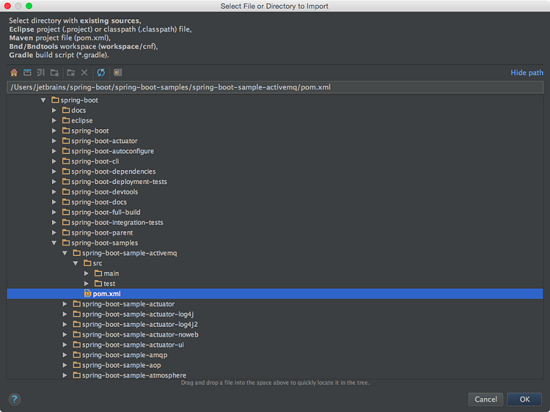
Task: Jump to Project directory icon
Action: pos(41,73)
